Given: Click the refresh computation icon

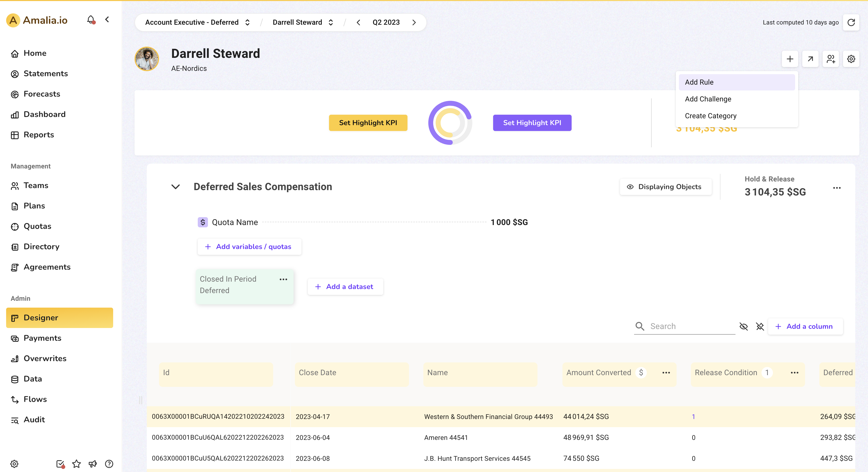Looking at the screenshot, I should coord(851,22).
